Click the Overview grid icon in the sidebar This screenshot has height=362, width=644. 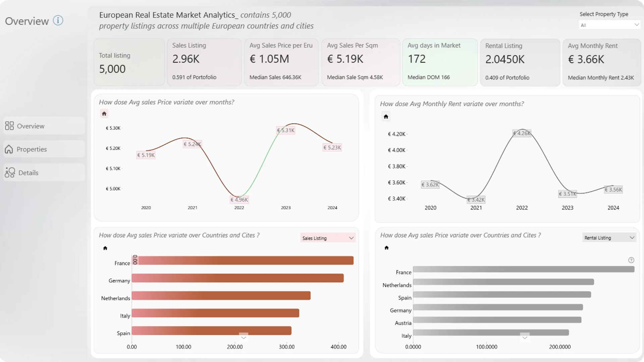9,126
